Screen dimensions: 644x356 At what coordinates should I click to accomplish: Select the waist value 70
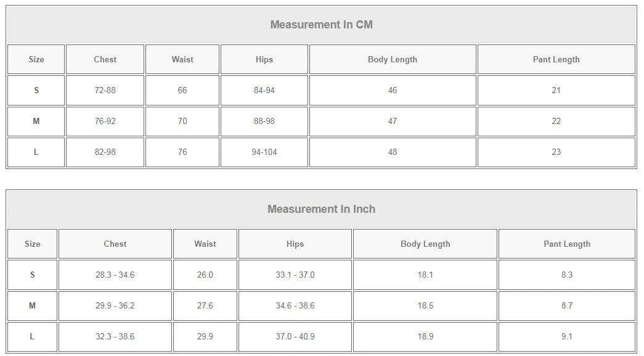182,122
